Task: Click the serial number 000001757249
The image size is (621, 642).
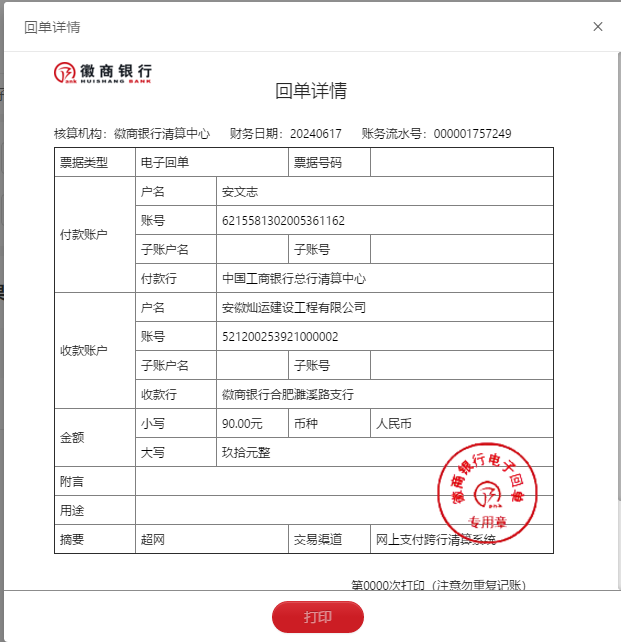Action: point(472,134)
